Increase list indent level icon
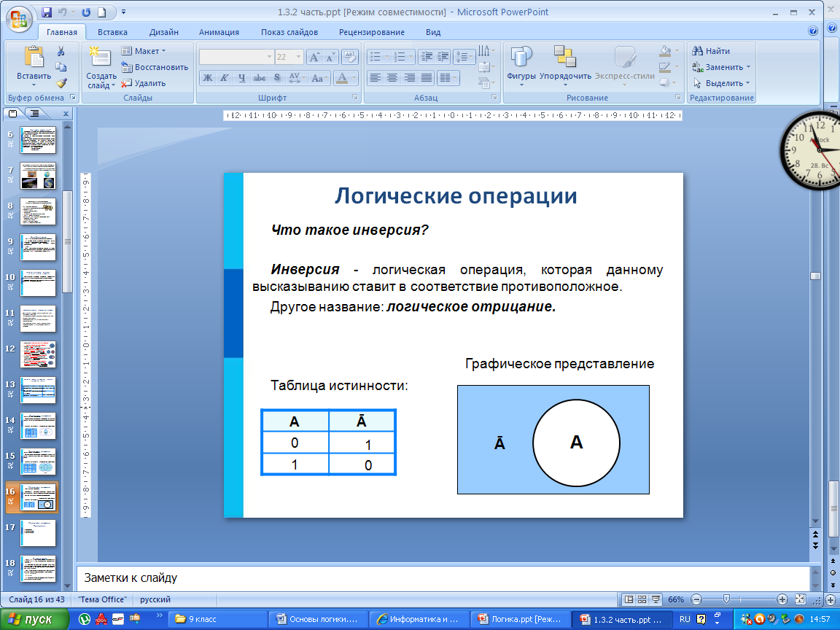The height and width of the screenshot is (630, 840). click(x=443, y=56)
